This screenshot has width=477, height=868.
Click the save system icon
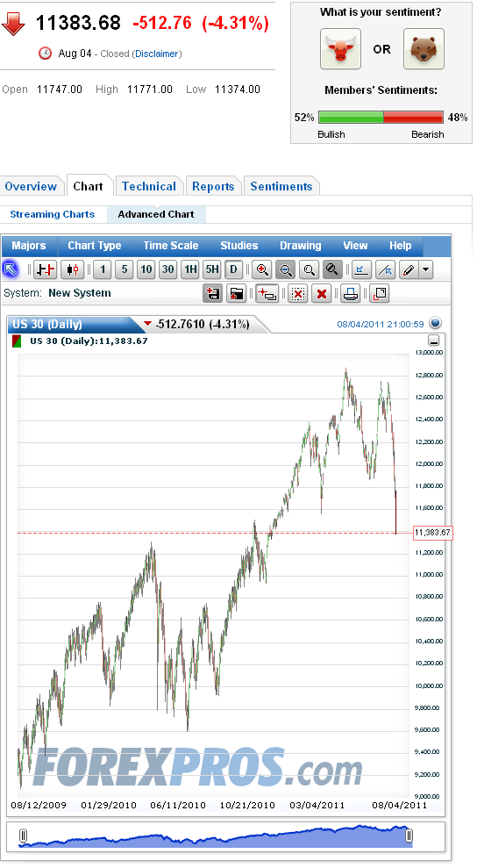(212, 293)
